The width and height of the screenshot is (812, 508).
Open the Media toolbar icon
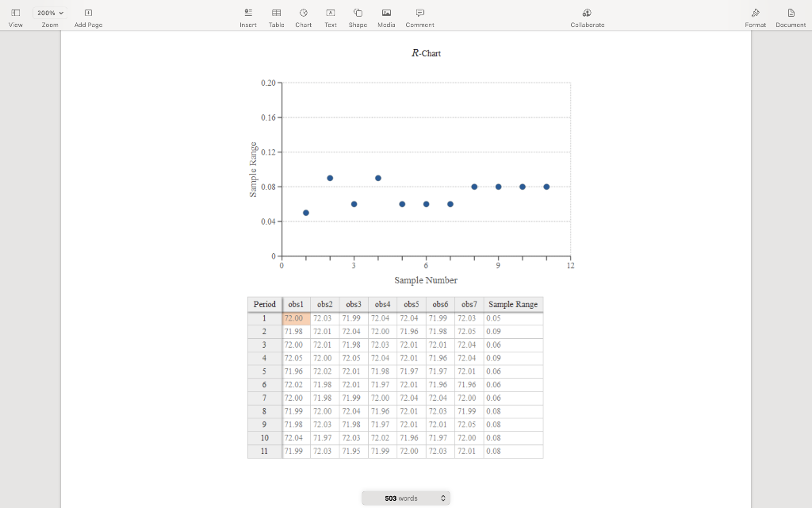click(386, 13)
